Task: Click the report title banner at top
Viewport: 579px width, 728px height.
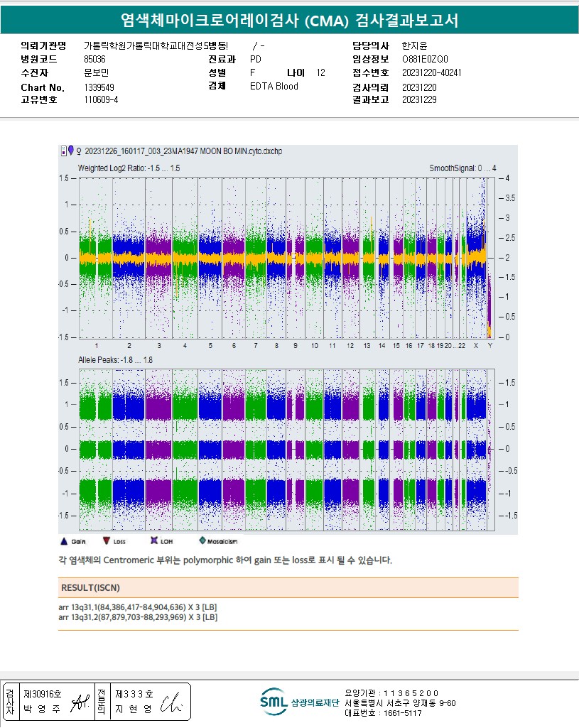Action: (x=289, y=21)
